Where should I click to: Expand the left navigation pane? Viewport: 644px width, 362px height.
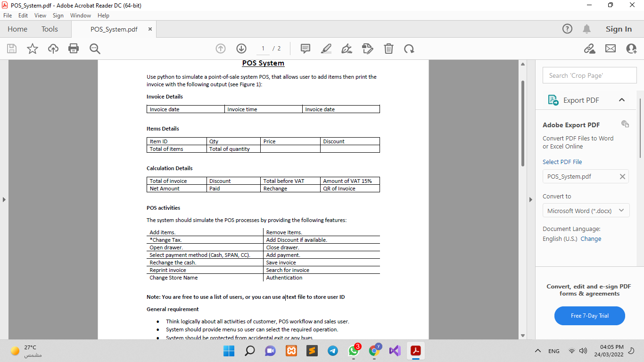point(4,199)
